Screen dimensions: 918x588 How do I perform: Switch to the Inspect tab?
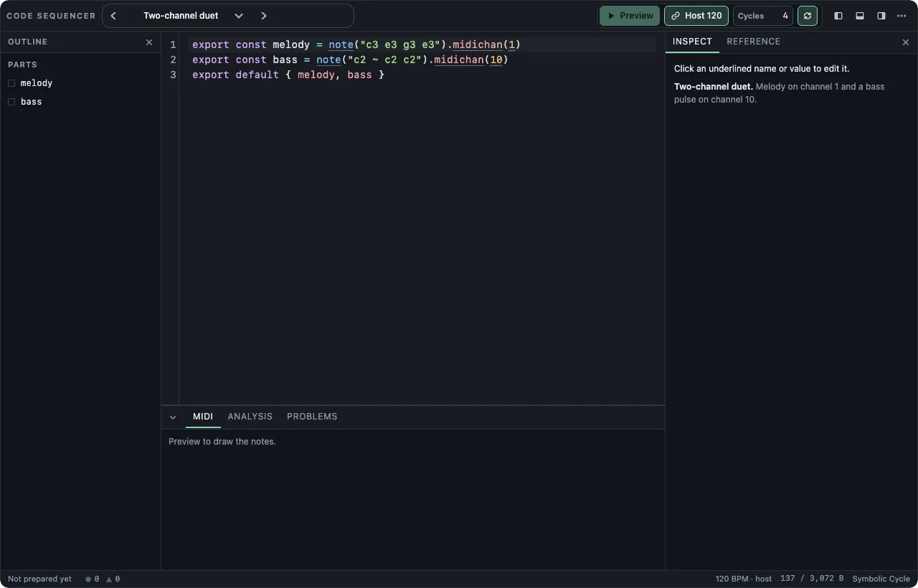pos(692,42)
